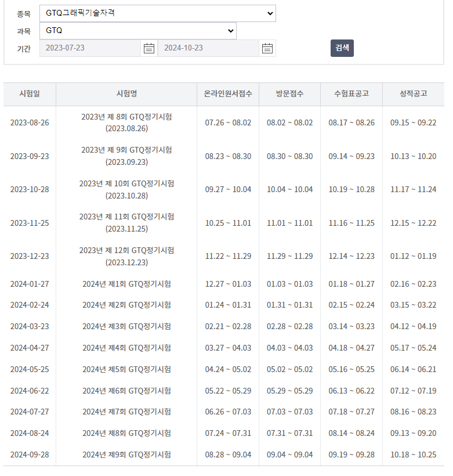This screenshot has width=453, height=476.
Task: Focus the start date field 2023-07-23
Action: tap(90, 48)
